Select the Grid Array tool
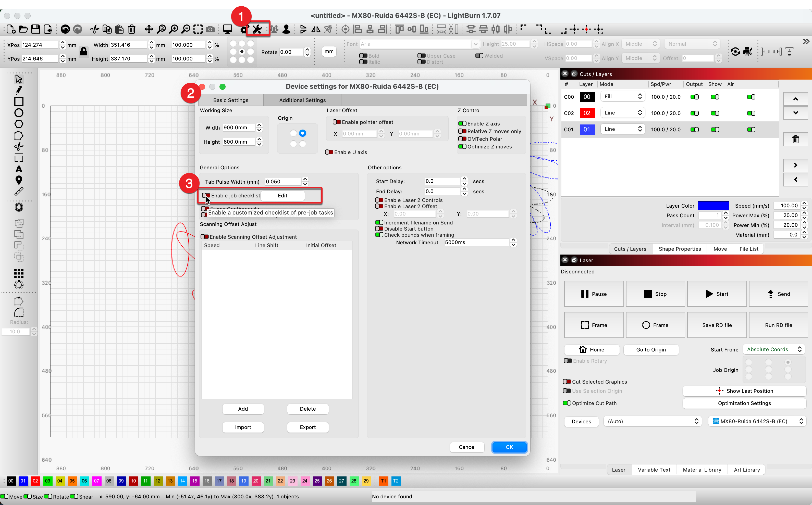Image resolution: width=812 pixels, height=505 pixels. [19, 273]
